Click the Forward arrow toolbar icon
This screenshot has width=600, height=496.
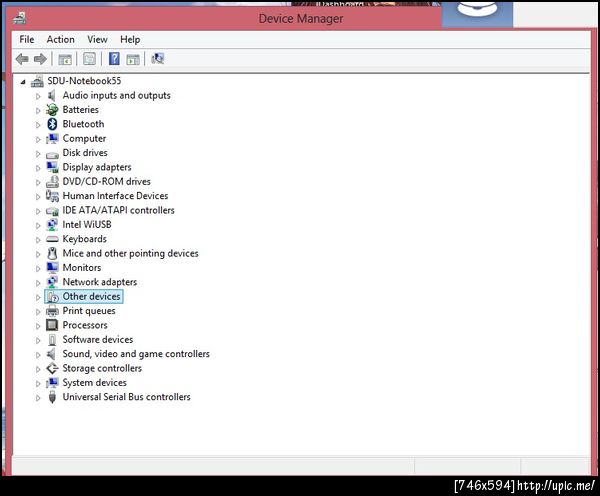40,59
